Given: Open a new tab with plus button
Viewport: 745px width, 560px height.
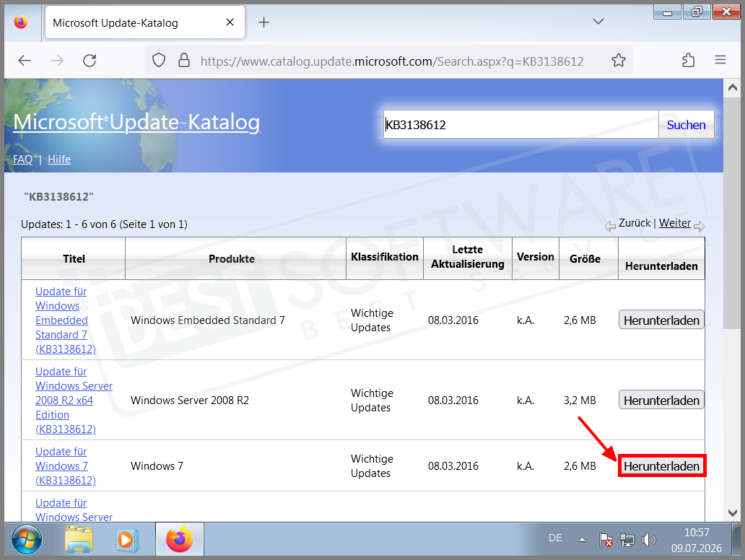Looking at the screenshot, I should 263,22.
